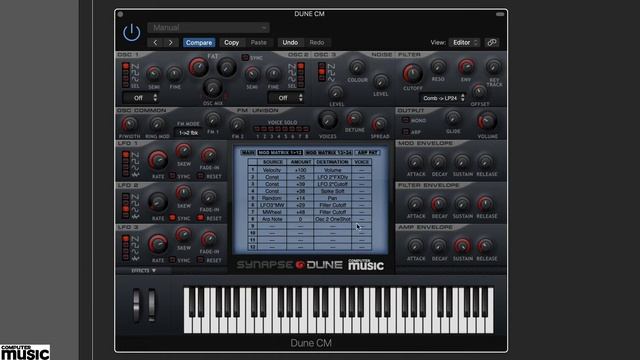Click the filter CUTOFF knob
Image resolution: width=640 pixels, height=360 pixels.
412,73
